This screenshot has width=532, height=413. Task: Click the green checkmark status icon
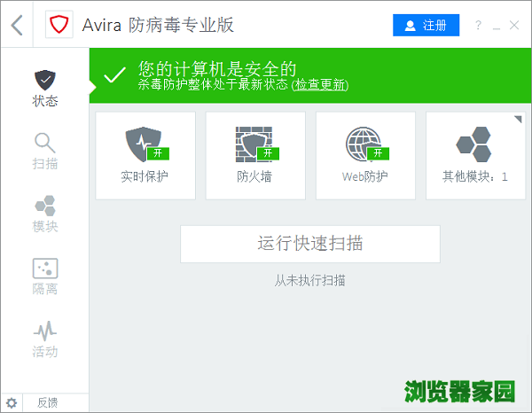click(x=114, y=75)
